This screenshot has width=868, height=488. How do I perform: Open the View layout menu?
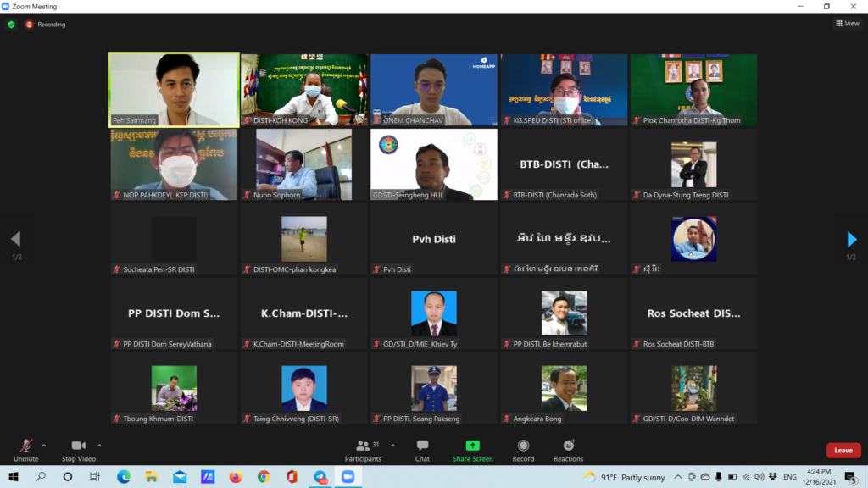(847, 24)
